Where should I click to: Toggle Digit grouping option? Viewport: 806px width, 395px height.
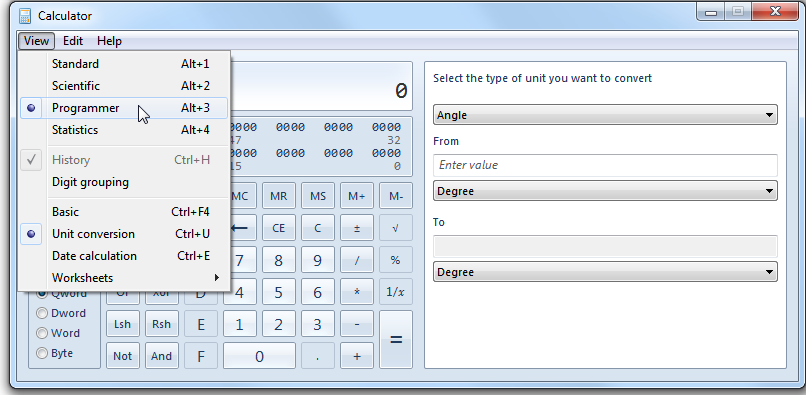123,182
